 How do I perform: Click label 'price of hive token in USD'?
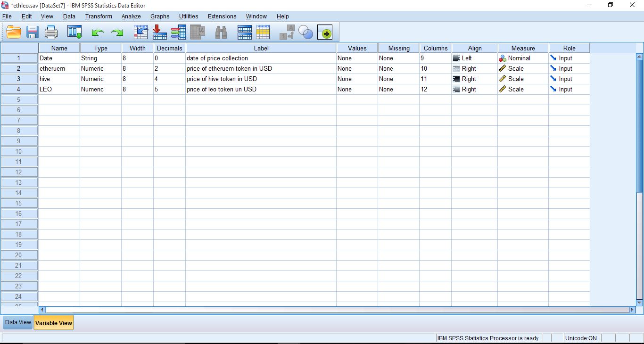[x=222, y=79]
